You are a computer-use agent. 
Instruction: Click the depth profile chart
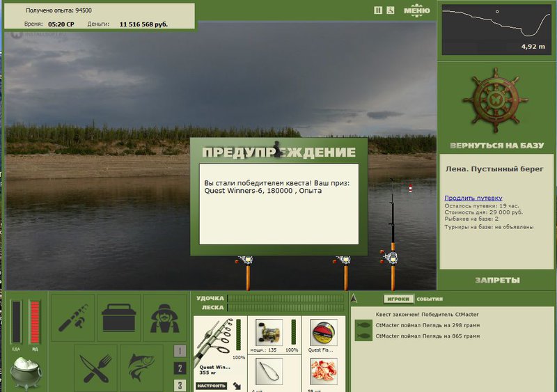[x=496, y=29]
